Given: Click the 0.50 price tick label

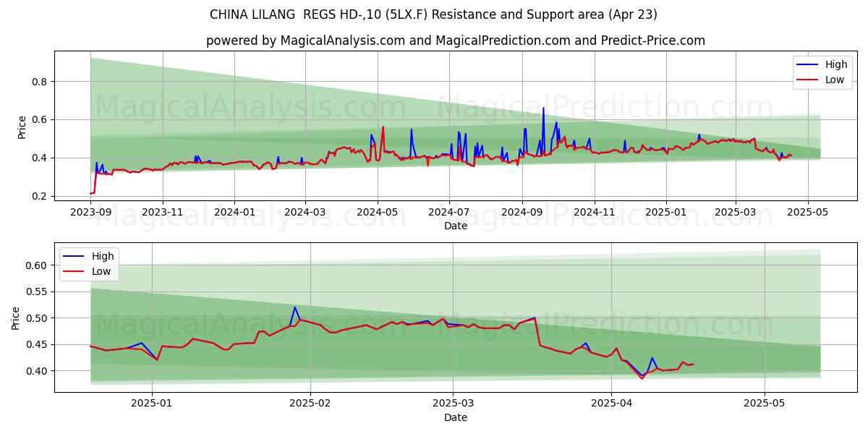Looking at the screenshot, I should coord(38,318).
